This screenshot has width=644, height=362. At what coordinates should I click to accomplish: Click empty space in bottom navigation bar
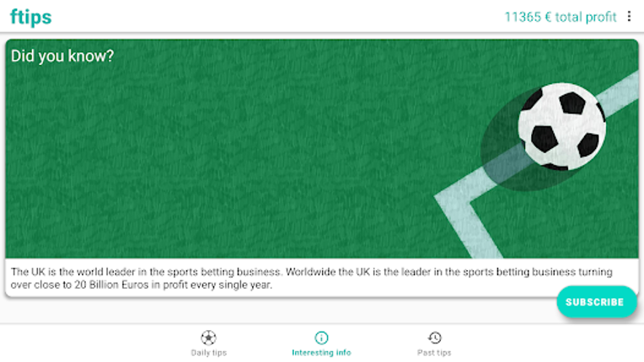point(93,343)
